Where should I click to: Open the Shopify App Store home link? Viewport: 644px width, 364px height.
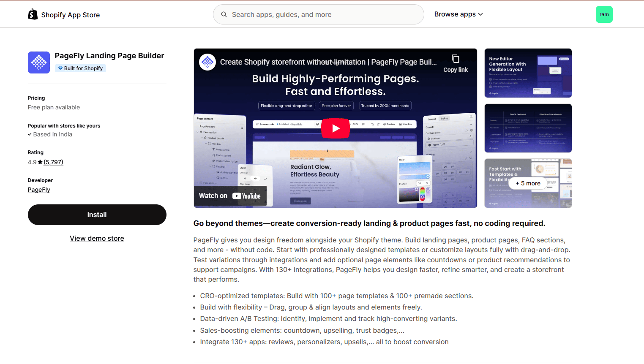point(64,14)
